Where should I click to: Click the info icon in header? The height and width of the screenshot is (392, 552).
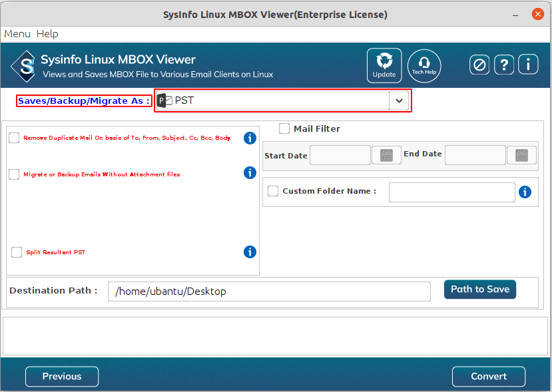pyautogui.click(x=528, y=65)
